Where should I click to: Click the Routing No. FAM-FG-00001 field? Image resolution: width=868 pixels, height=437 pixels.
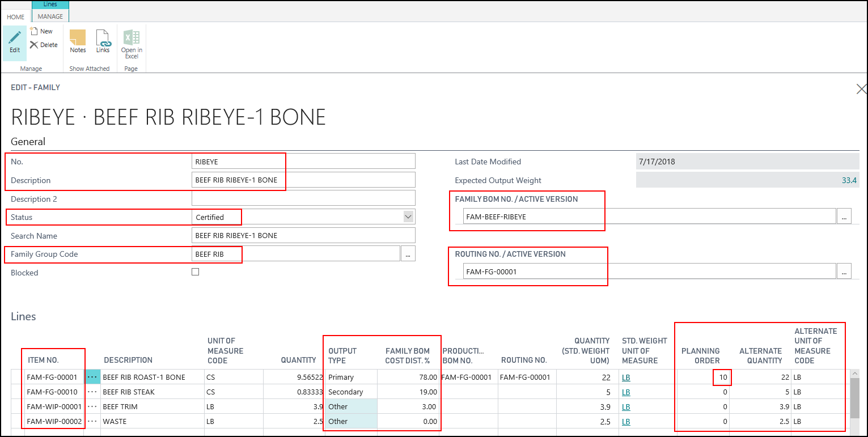coord(649,271)
